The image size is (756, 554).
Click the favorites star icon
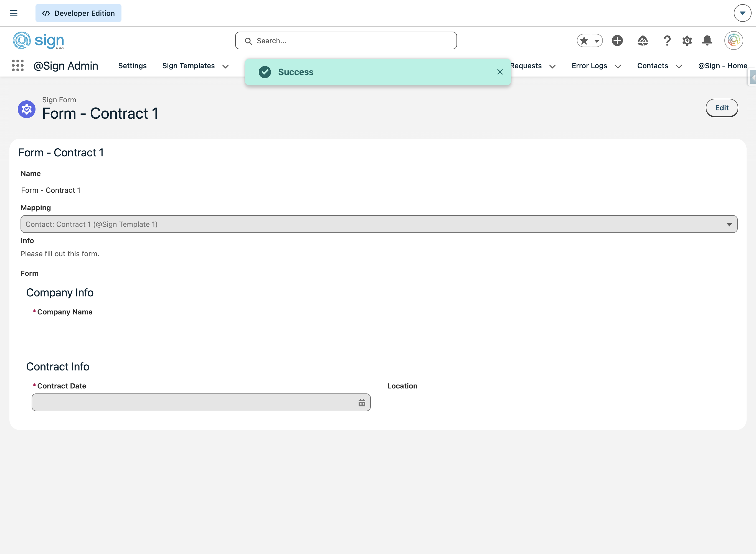point(584,40)
